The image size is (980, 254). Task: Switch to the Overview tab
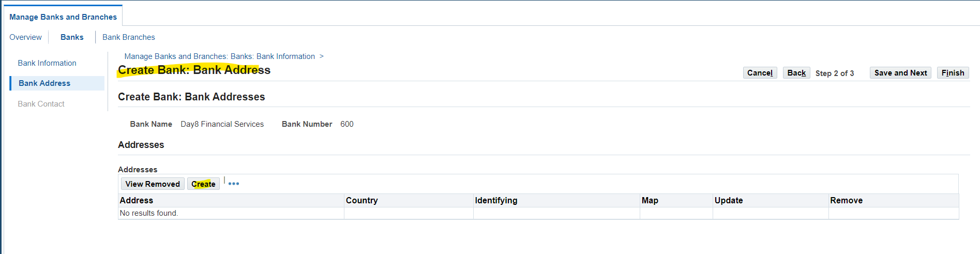[x=25, y=37]
